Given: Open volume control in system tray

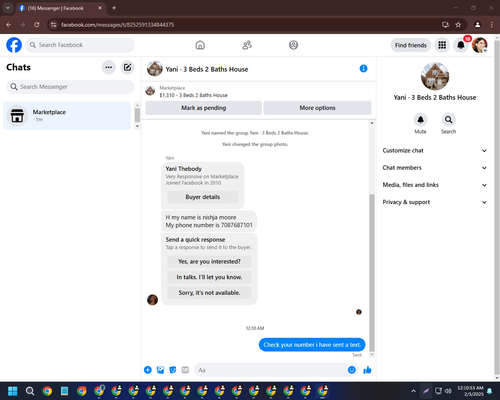Looking at the screenshot, I should (x=448, y=391).
